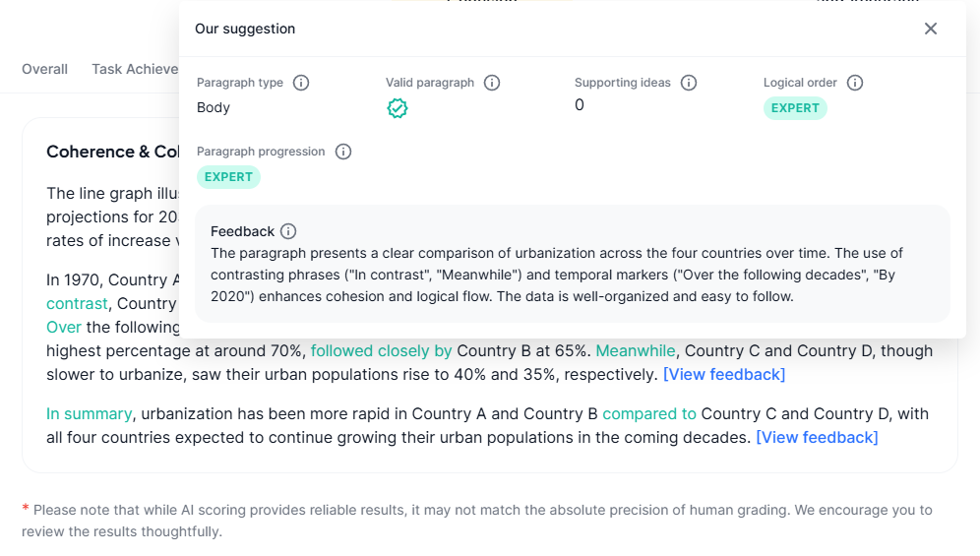Viewport: 980px width, 556px height.
Task: Click the green valid paragraph checkmark badge
Action: [x=397, y=108]
